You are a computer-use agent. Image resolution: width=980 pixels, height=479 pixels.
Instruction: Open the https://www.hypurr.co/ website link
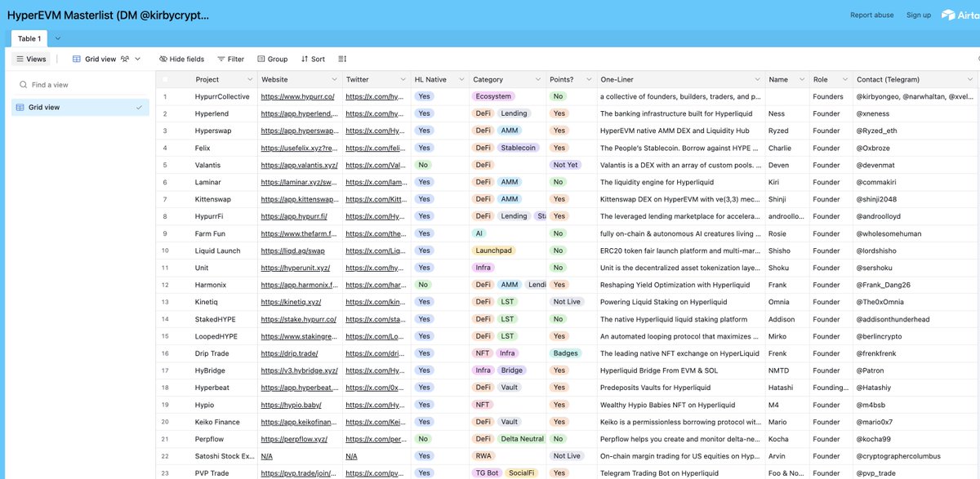[297, 96]
